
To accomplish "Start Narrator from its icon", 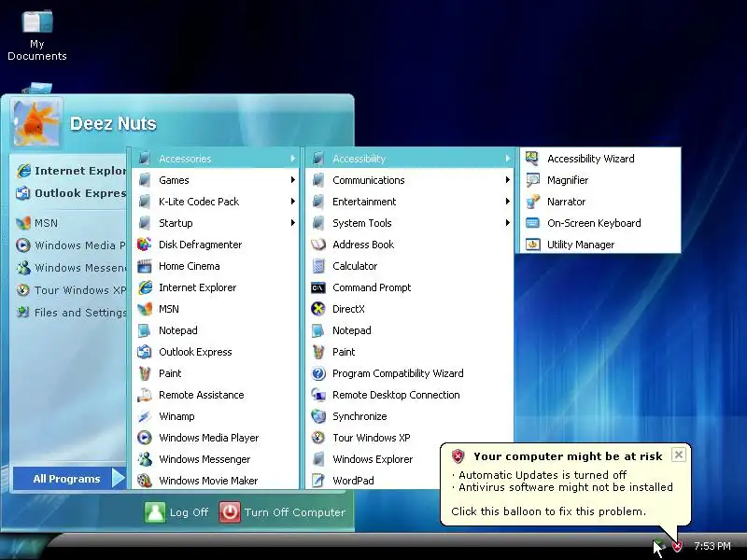I will (x=532, y=202).
